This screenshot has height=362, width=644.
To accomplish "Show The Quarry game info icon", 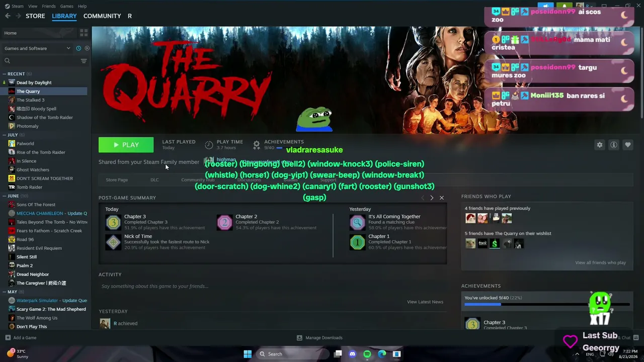I will (x=614, y=145).
